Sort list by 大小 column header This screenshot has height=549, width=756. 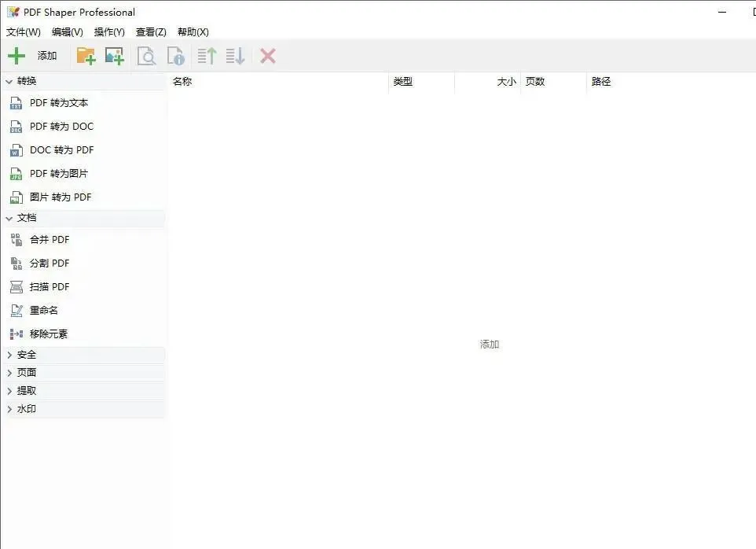[x=487, y=82]
